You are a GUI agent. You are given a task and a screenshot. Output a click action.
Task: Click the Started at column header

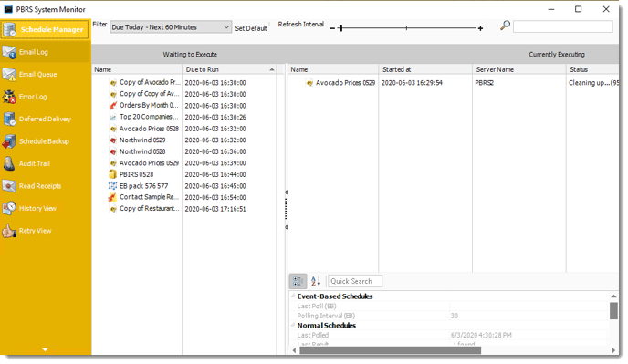[x=425, y=69]
